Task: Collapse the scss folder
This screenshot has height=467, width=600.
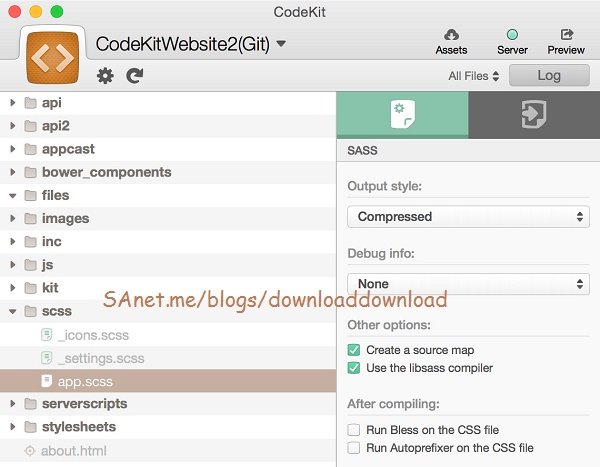Action: [13, 312]
